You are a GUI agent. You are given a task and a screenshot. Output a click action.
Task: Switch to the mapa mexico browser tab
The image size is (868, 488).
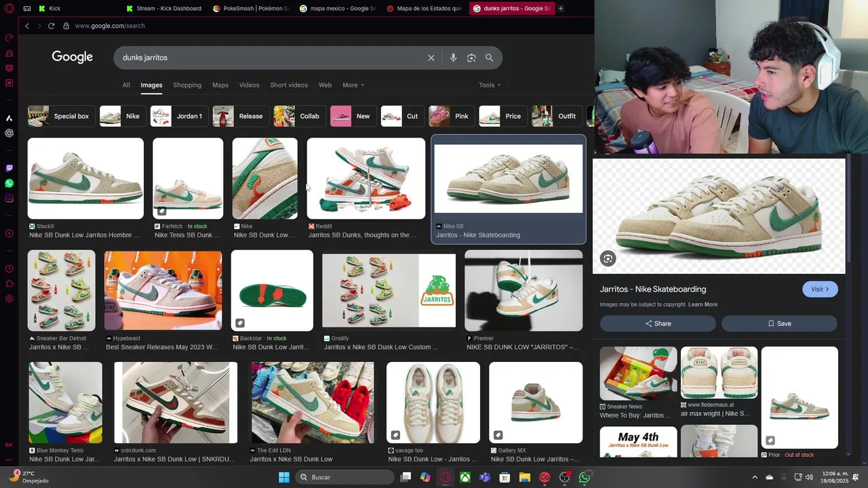pyautogui.click(x=337, y=8)
